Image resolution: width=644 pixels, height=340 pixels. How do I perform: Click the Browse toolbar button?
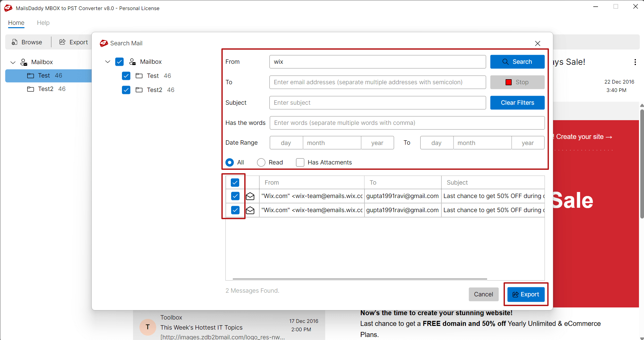click(27, 42)
